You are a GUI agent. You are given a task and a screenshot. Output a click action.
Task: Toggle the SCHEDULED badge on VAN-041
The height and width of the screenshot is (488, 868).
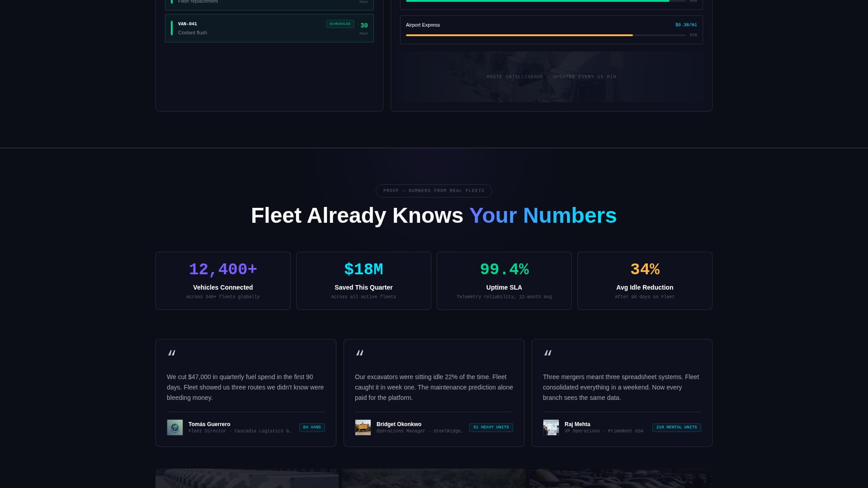tap(340, 24)
